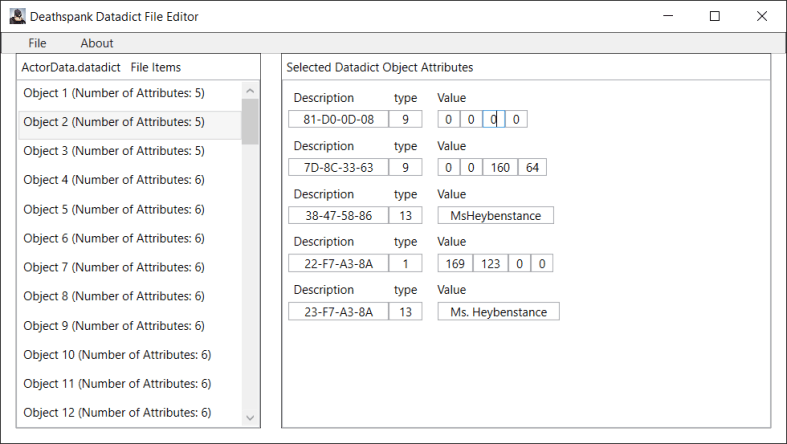This screenshot has width=787, height=444.
Task: Open the About menu
Action: [x=97, y=43]
